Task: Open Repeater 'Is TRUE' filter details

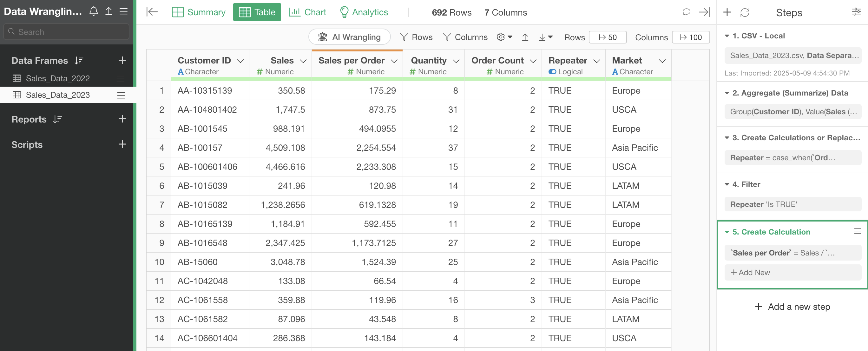Action: (x=793, y=204)
